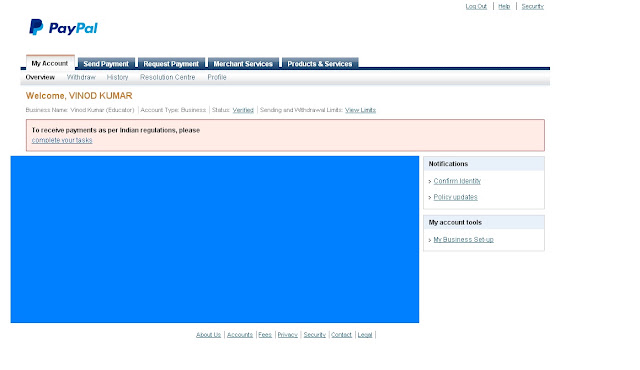The height and width of the screenshot is (370, 640).
Task: Open Policy updates notification
Action: click(456, 197)
